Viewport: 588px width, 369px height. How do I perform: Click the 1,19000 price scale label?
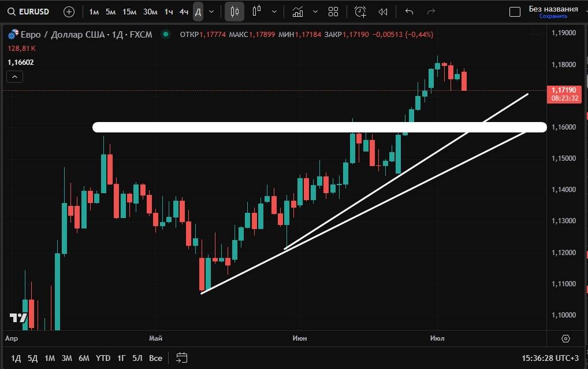tap(564, 33)
